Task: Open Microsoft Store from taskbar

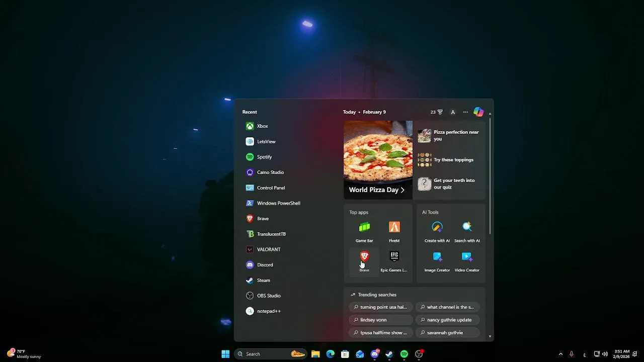Action: click(345, 354)
